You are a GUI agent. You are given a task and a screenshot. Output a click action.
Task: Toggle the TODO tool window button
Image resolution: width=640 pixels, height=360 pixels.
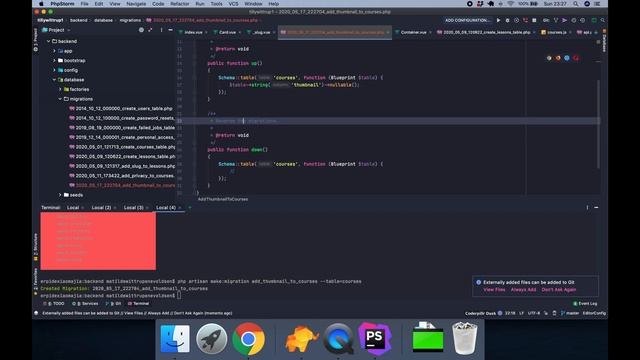click(x=54, y=304)
